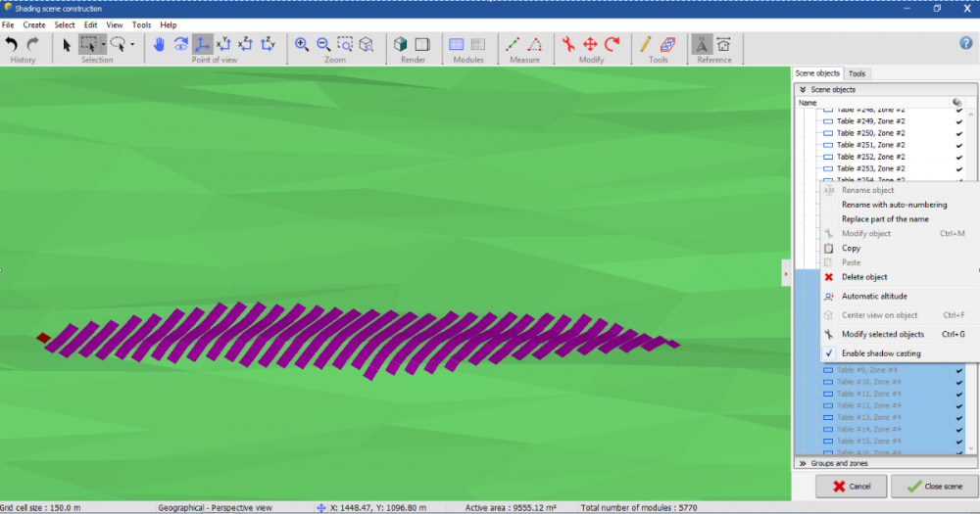
Task: Toggle Enable shadow casting option
Action: pos(881,353)
